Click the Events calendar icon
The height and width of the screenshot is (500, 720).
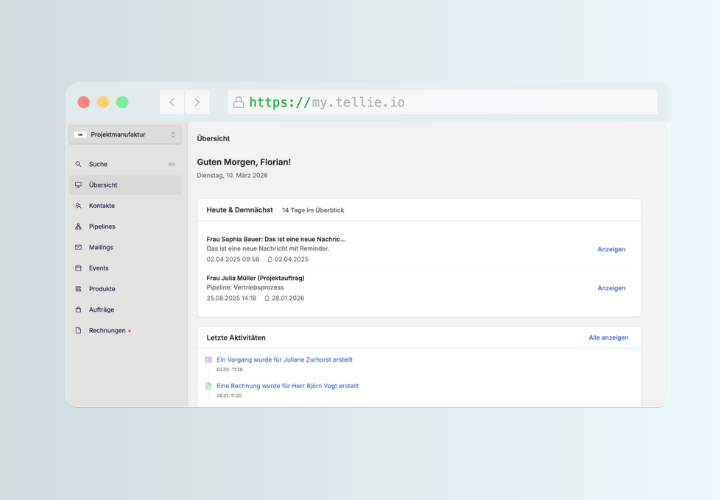(78, 268)
